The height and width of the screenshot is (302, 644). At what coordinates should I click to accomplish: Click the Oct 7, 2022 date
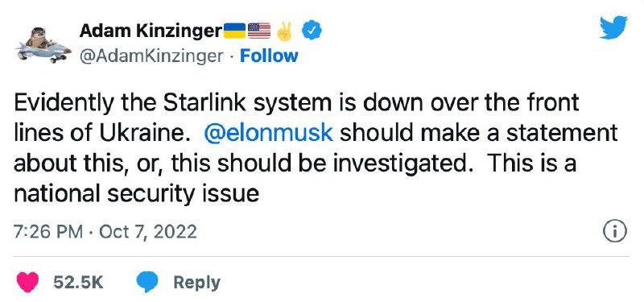click(148, 232)
